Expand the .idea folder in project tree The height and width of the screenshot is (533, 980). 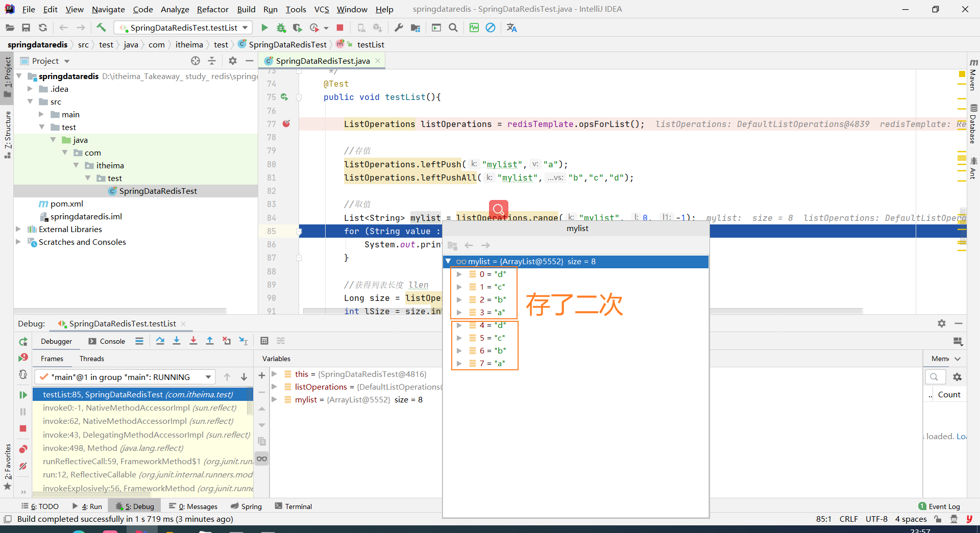point(30,89)
